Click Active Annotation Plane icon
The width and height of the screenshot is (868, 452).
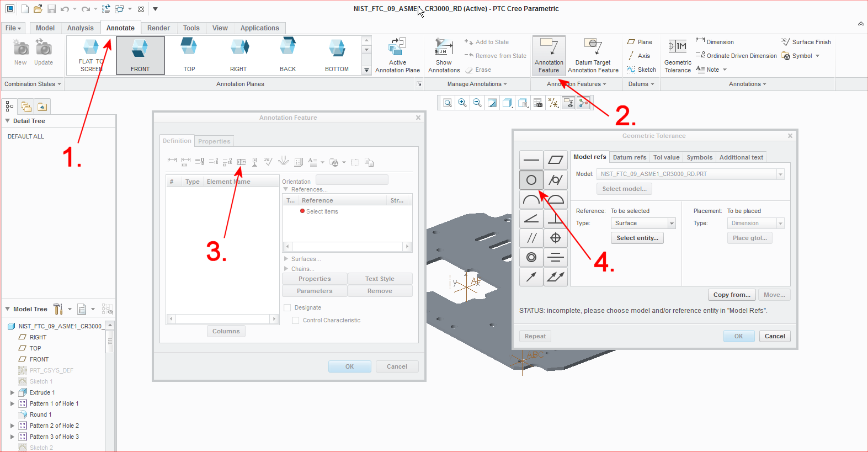click(397, 55)
